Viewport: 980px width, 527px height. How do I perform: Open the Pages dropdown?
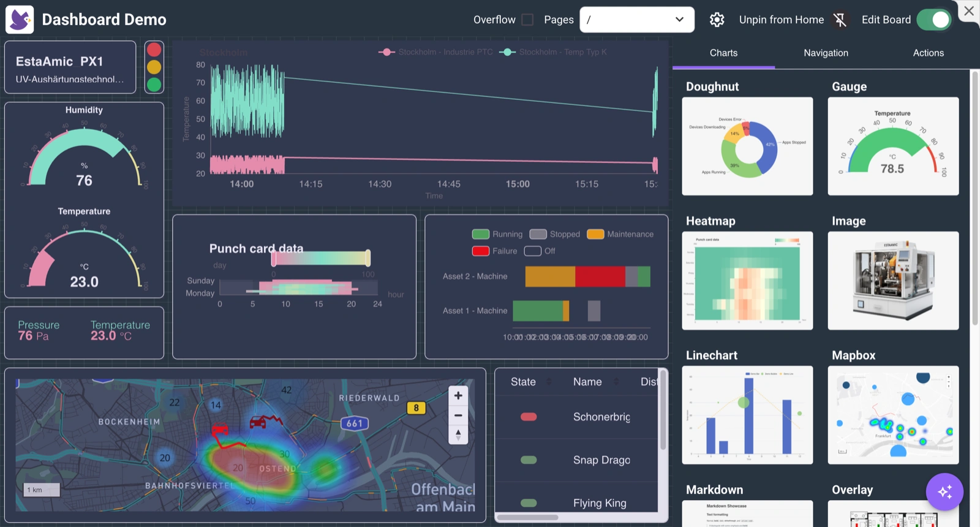(637, 20)
